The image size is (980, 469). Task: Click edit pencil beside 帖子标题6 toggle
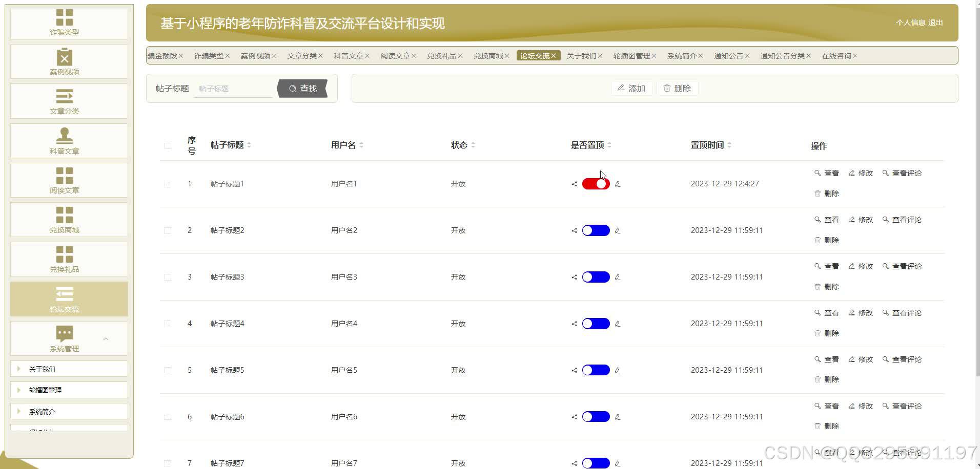point(618,417)
